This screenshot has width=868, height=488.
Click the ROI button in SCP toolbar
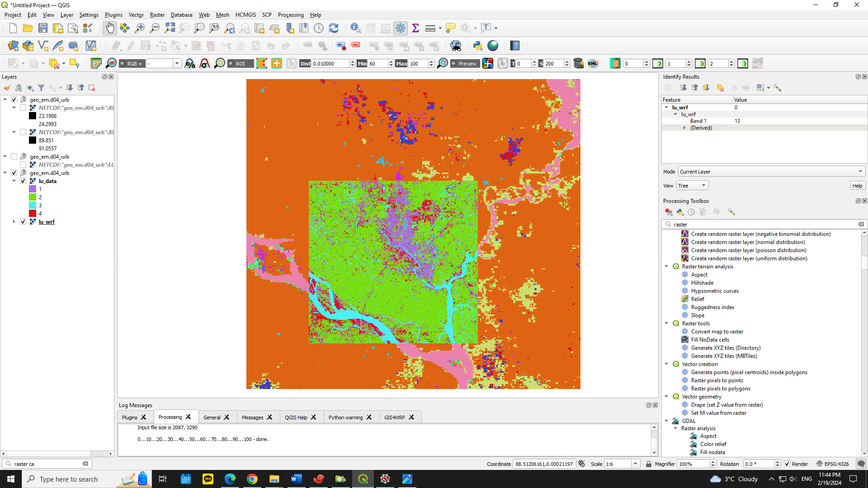(x=241, y=64)
